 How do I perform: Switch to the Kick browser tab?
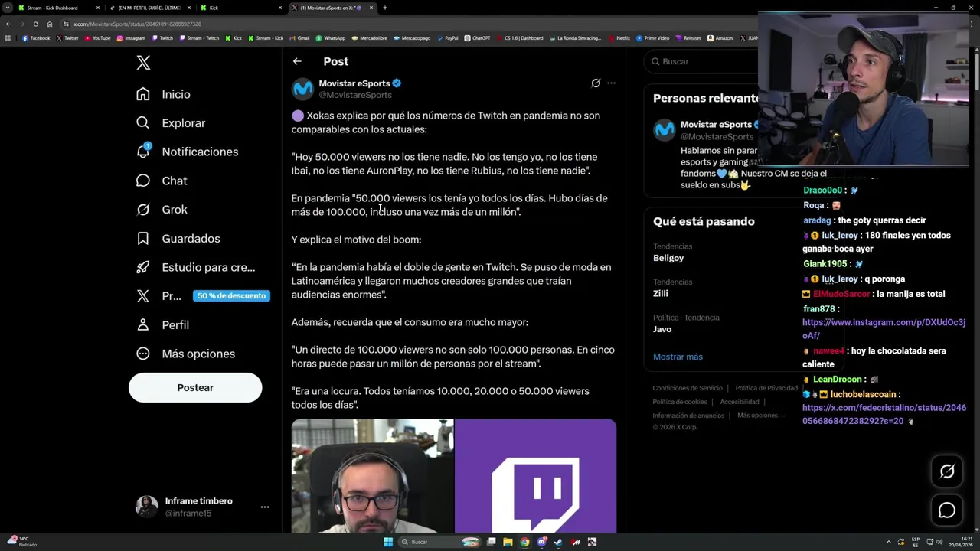(x=241, y=8)
